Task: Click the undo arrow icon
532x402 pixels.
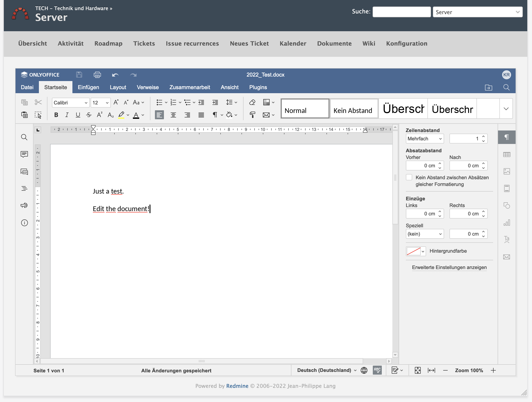Action: tap(115, 75)
